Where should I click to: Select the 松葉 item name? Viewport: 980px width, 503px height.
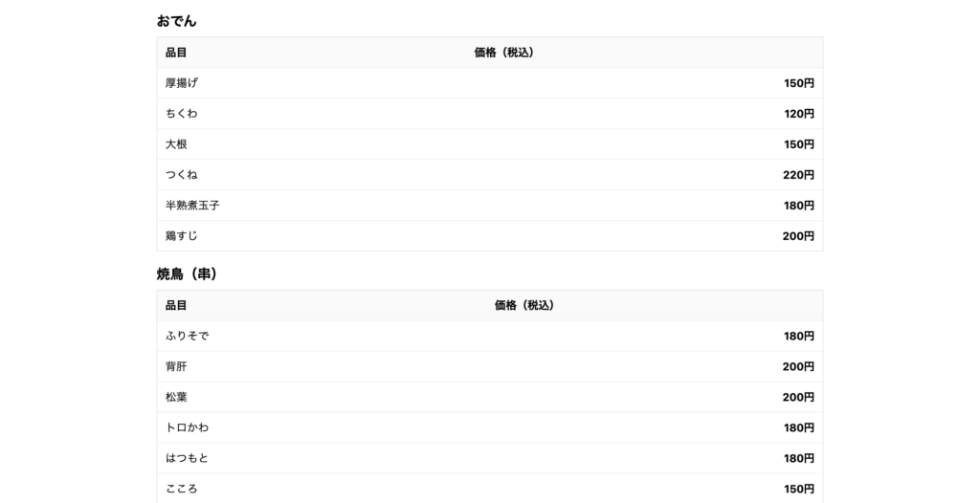click(176, 398)
